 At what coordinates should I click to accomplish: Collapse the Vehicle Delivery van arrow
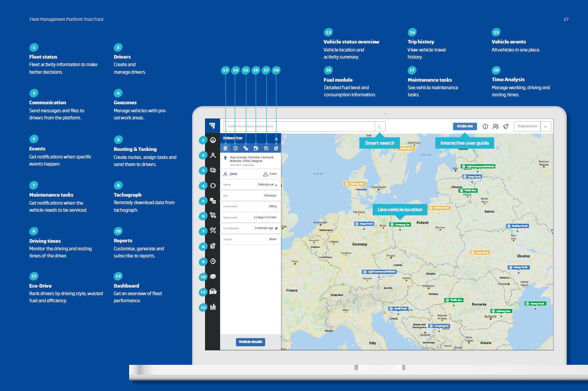click(x=277, y=184)
